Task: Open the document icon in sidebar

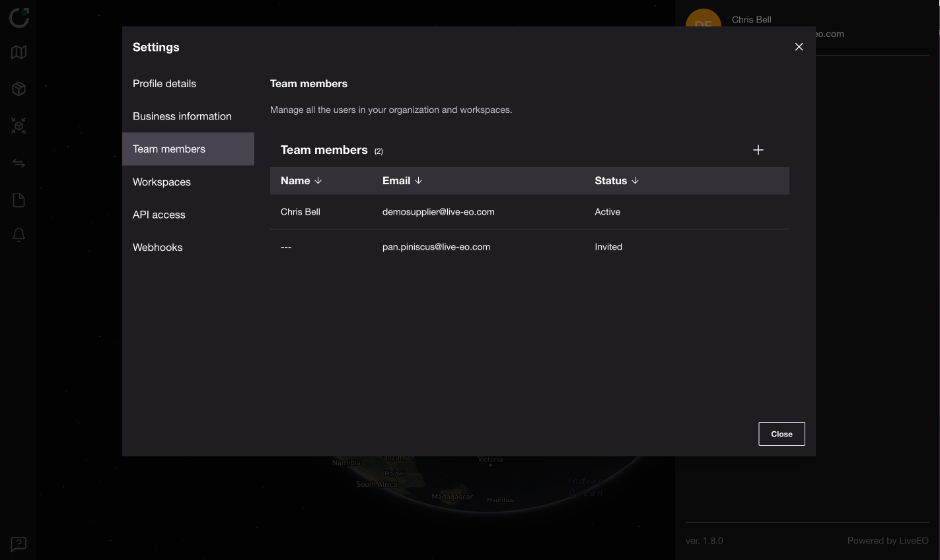Action: (x=18, y=200)
